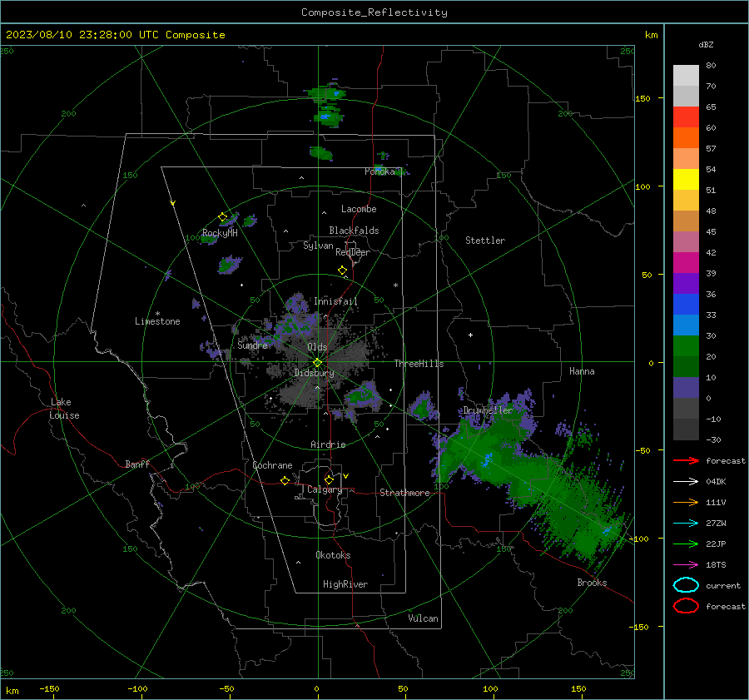Click the Cochrane city label
The image size is (749, 700).
(x=272, y=465)
